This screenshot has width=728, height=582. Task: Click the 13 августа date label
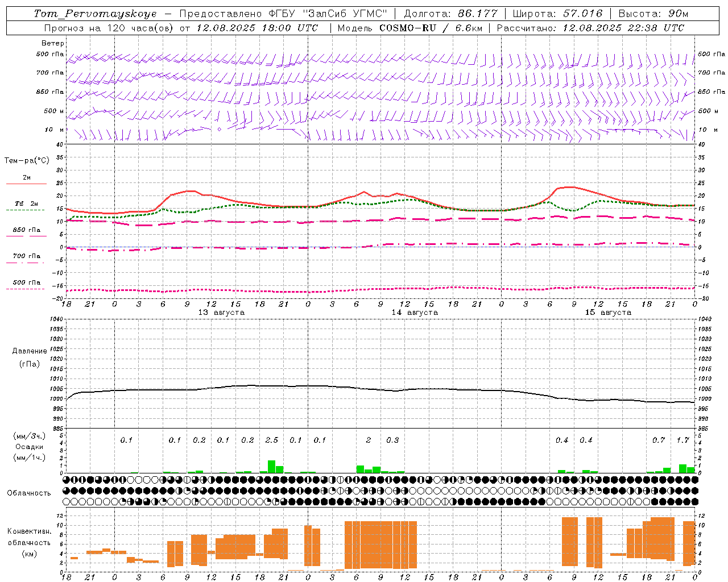pos(221,313)
